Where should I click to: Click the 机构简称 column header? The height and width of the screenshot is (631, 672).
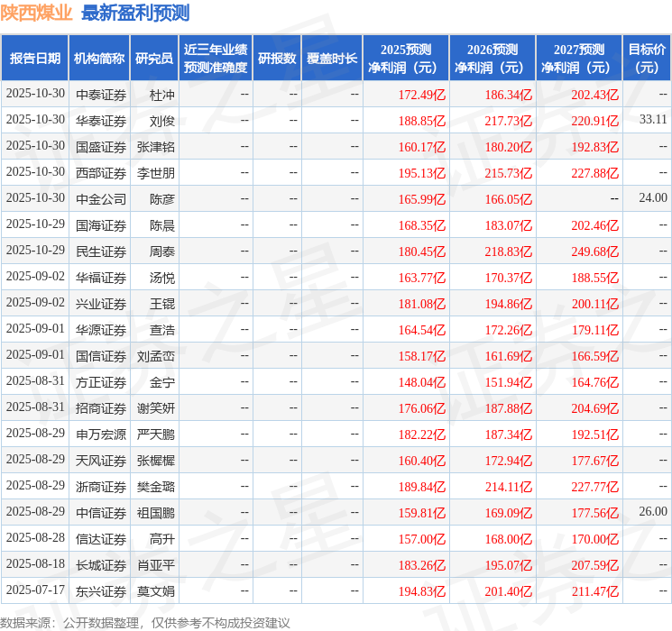point(99,59)
